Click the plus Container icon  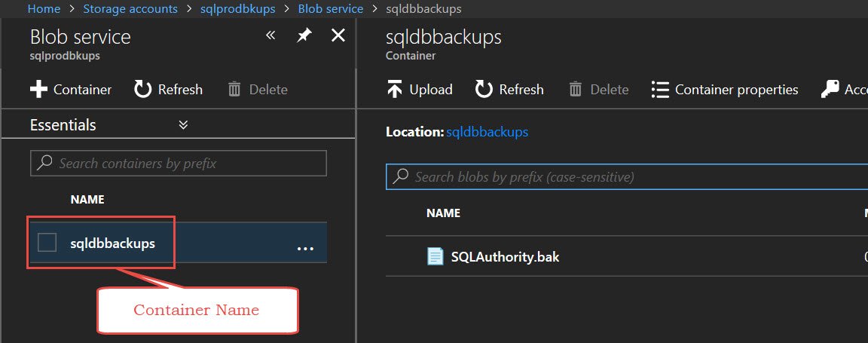point(38,90)
